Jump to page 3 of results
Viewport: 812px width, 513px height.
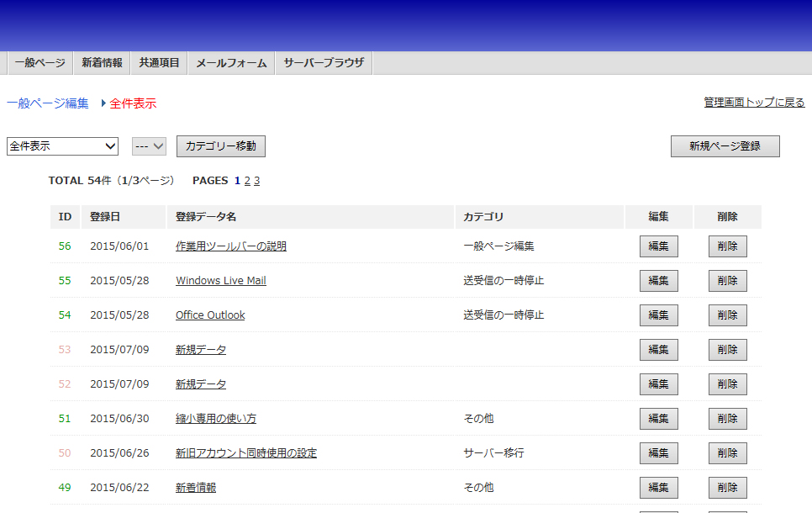tap(257, 181)
